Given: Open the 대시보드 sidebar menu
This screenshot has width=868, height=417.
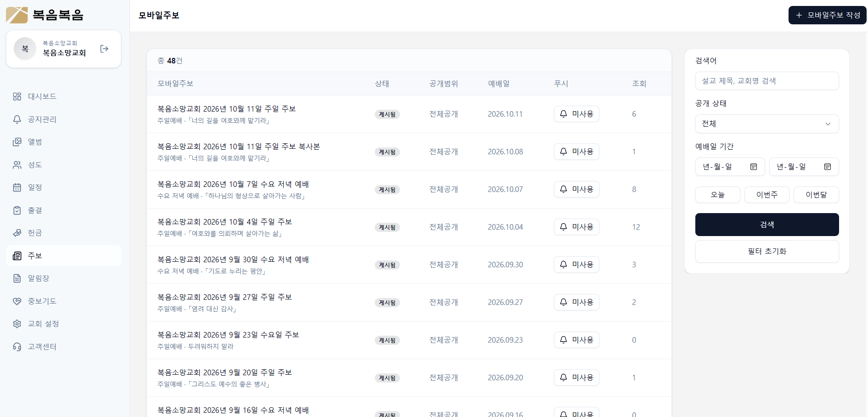Looking at the screenshot, I should (63, 96).
